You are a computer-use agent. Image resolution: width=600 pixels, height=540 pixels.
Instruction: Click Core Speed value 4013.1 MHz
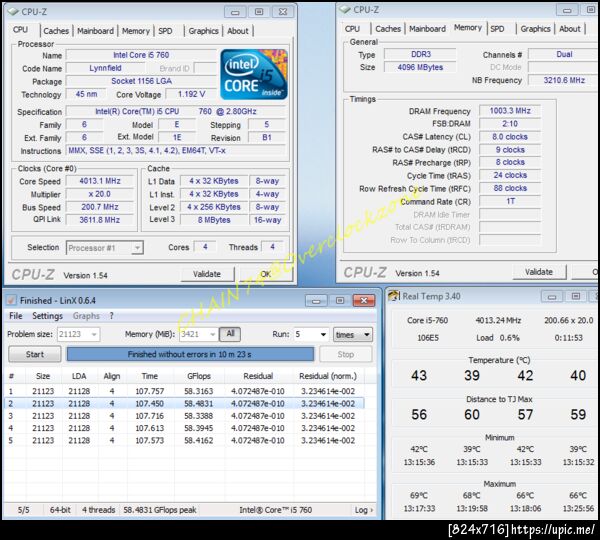(100, 181)
